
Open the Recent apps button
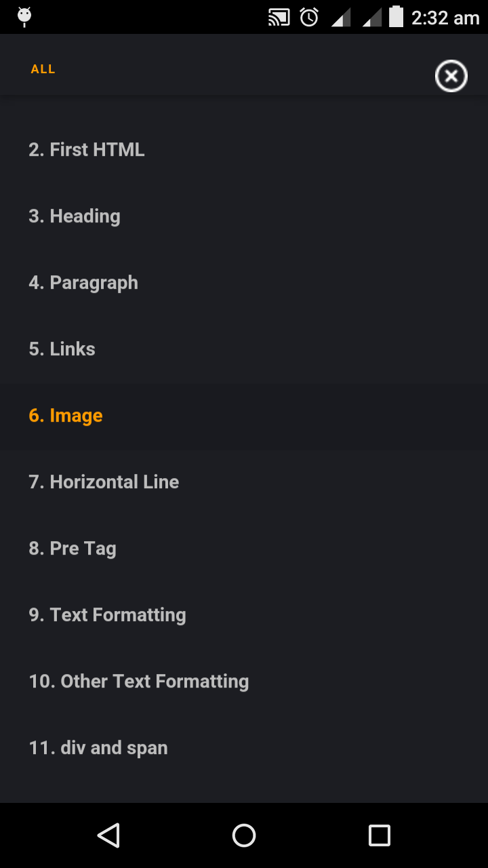(379, 835)
